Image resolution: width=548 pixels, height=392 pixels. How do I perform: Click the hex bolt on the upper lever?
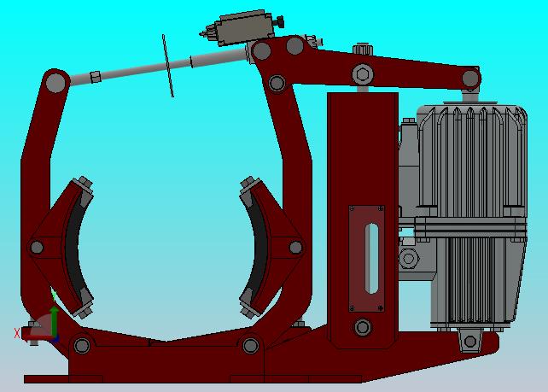pyautogui.click(x=363, y=74)
